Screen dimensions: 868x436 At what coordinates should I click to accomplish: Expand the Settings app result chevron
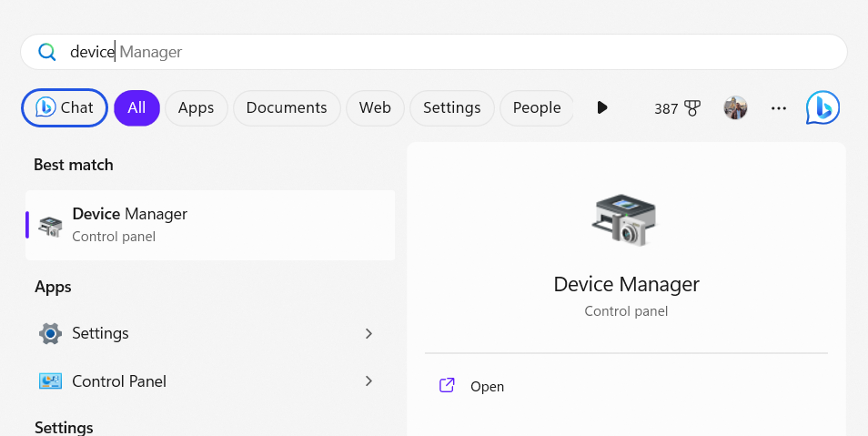tap(368, 333)
